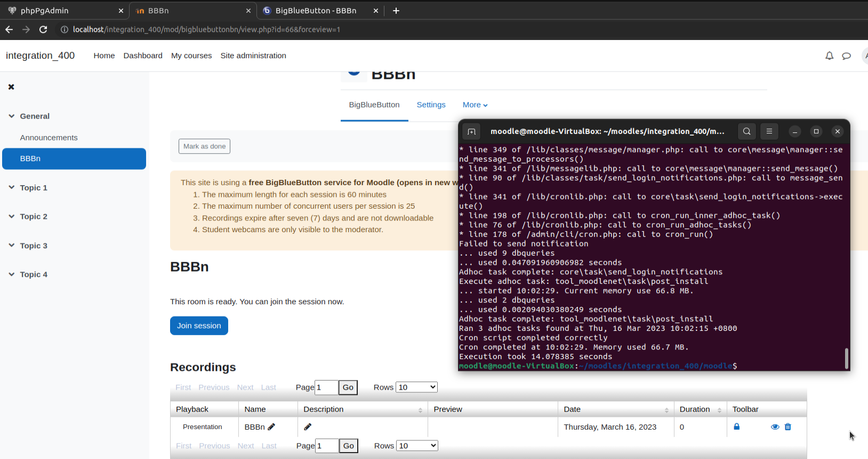Select the BigBlueButton activity tab
The width and height of the screenshot is (868, 459).
[374, 105]
